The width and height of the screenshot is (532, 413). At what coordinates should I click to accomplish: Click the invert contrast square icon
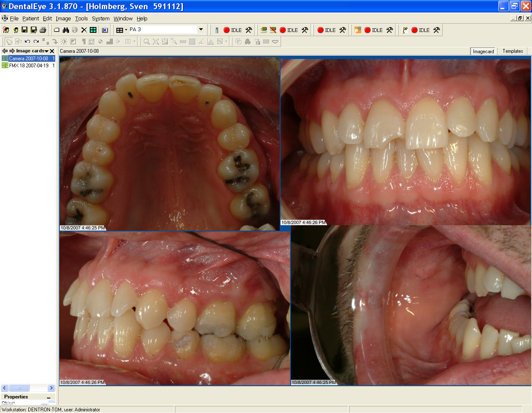73,42
